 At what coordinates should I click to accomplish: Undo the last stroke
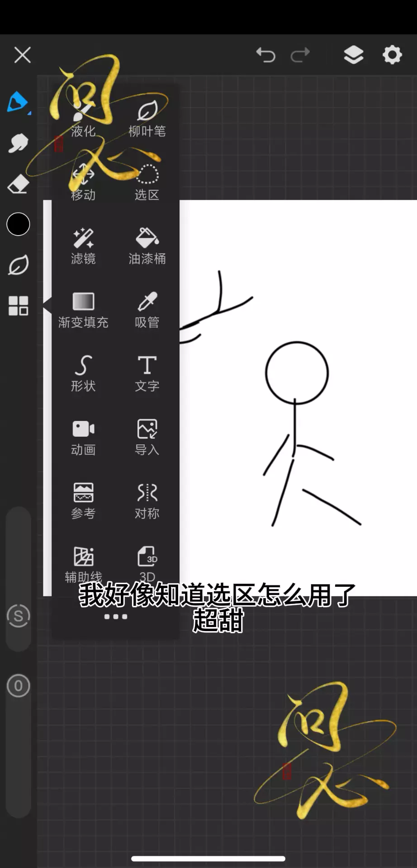265,55
